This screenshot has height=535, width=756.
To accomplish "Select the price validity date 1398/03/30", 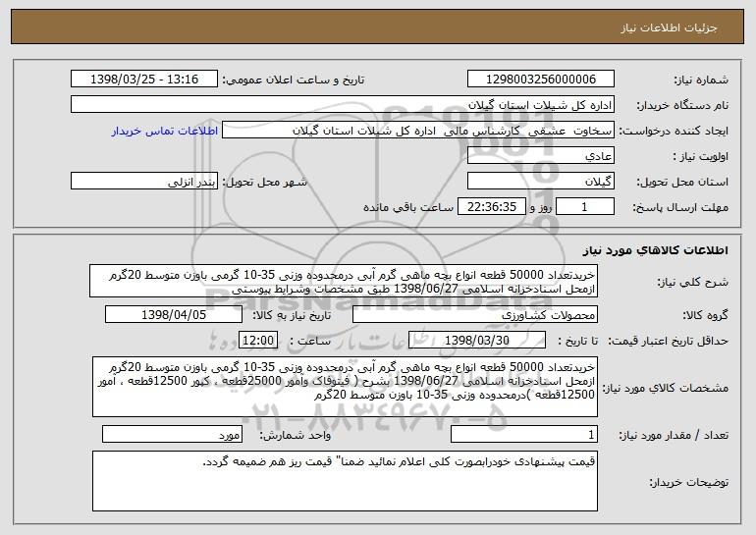I will [477, 341].
